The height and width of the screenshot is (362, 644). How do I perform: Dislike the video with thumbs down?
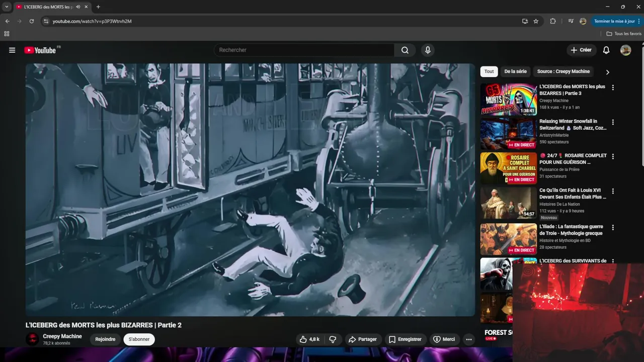333,339
